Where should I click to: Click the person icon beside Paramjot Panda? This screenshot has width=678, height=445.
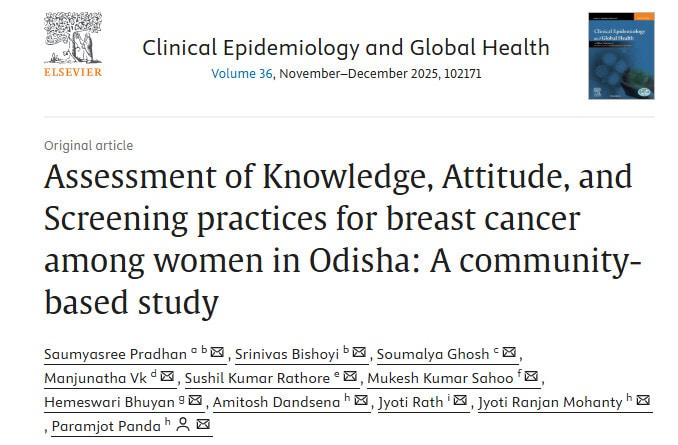182,426
